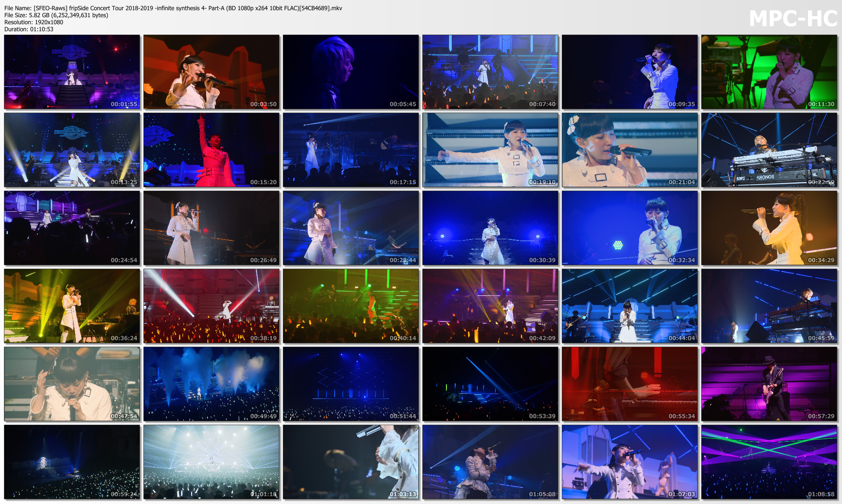Click the bright white stage thumbnail at 01:01:18
The image size is (842, 504).
[211, 462]
